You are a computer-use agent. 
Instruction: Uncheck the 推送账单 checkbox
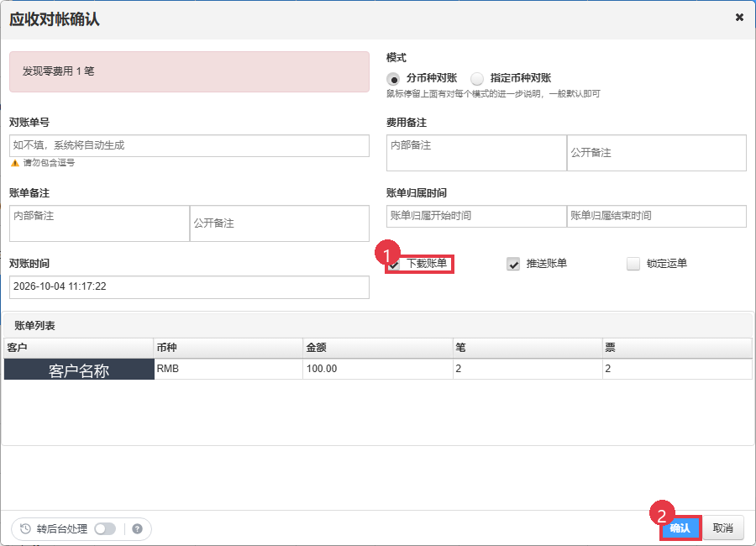[513, 264]
